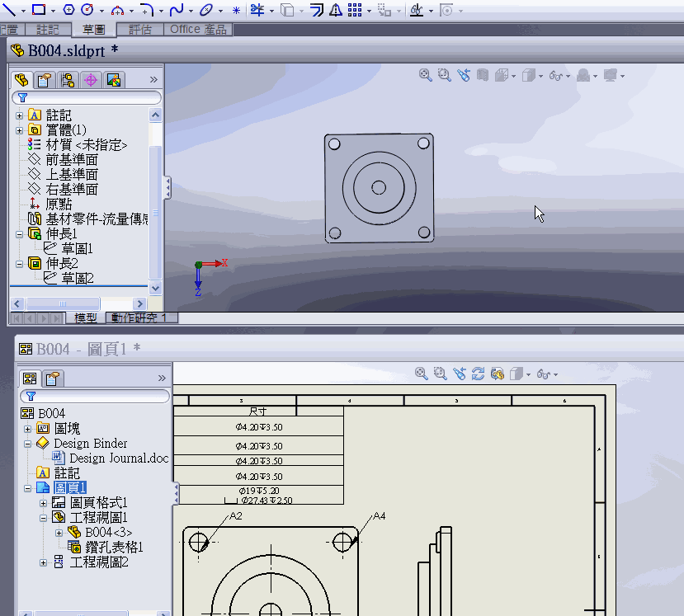This screenshot has height=616, width=684.
Task: Click Previous View in part window
Action: click(x=463, y=75)
